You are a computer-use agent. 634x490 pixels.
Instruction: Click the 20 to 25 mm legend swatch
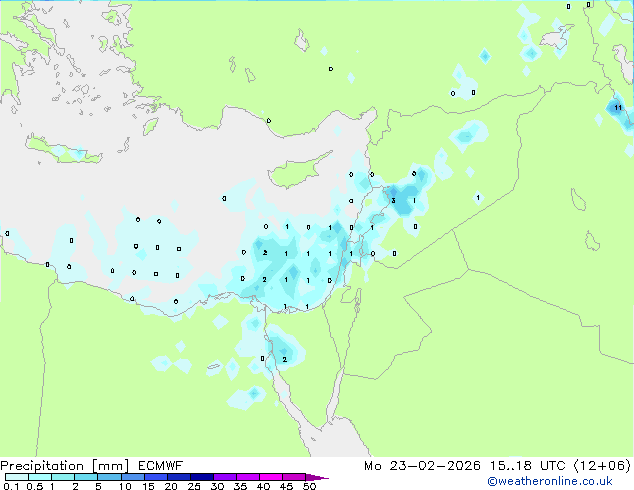point(178,477)
